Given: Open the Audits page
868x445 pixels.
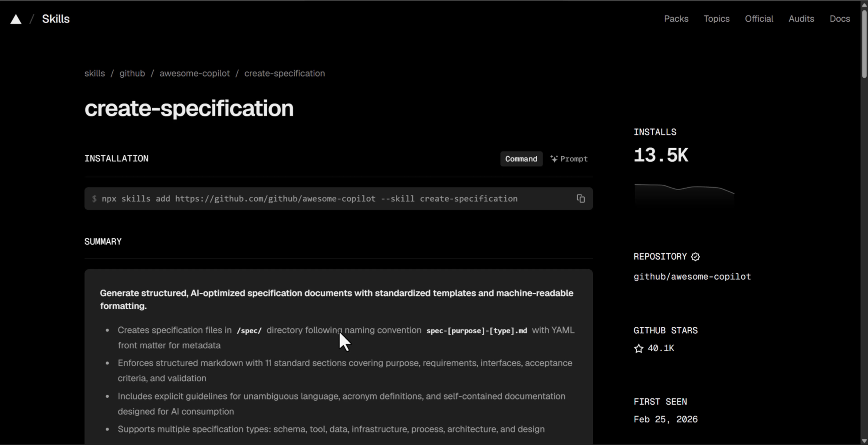Looking at the screenshot, I should coord(801,19).
